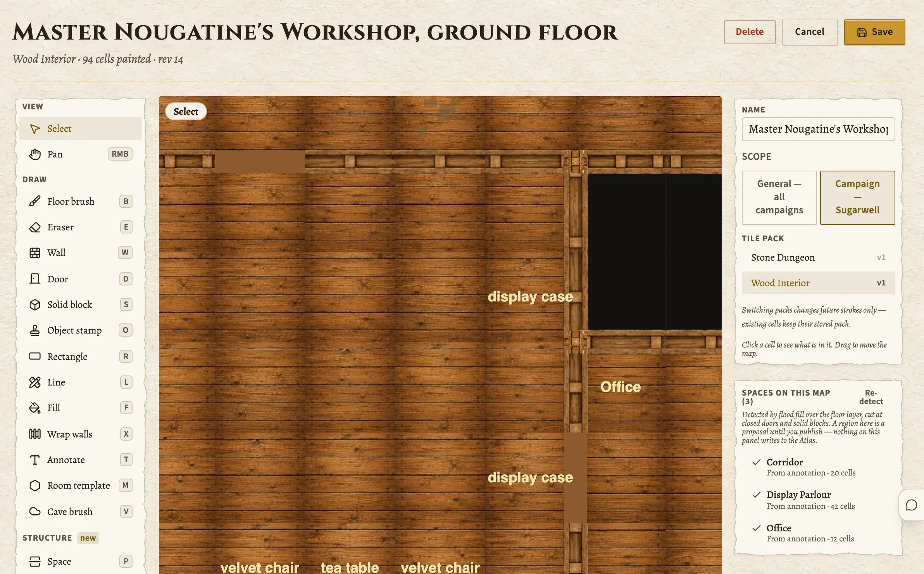
Task: Click the Office annotation on the map
Action: 621,387
